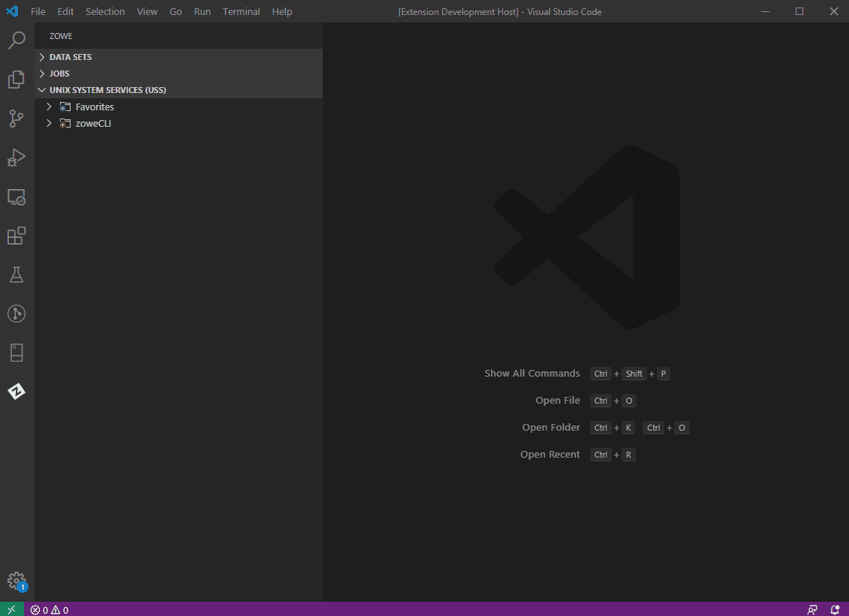Open the notifications bell
The height and width of the screenshot is (616, 849).
(835, 610)
